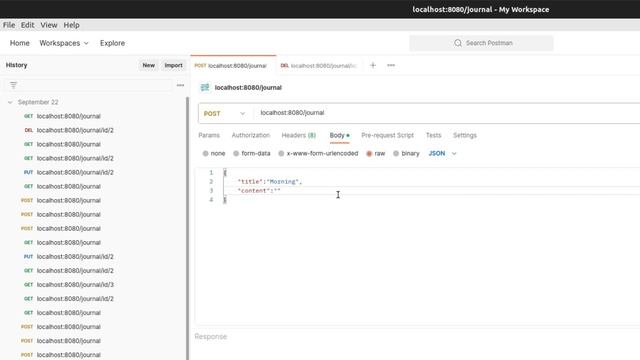640x360 pixels.
Task: Click the "content" line in body editor
Action: pyautogui.click(x=259, y=191)
